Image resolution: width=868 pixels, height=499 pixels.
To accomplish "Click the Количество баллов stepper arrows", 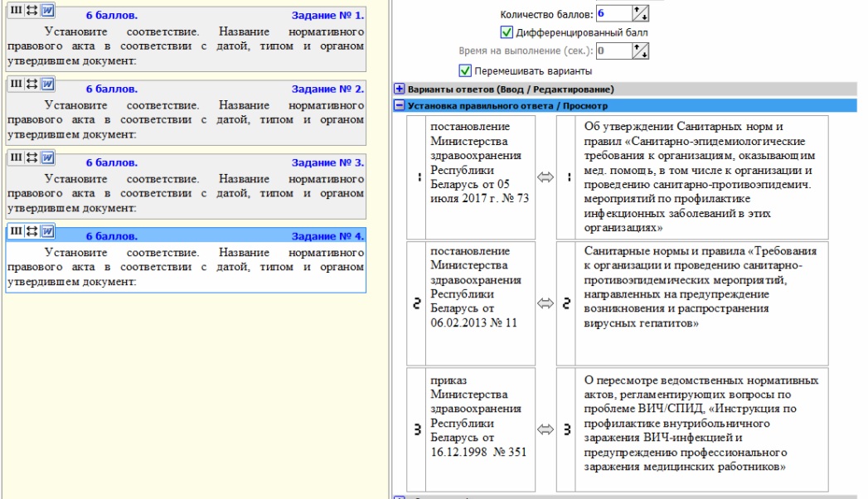I will 641,13.
